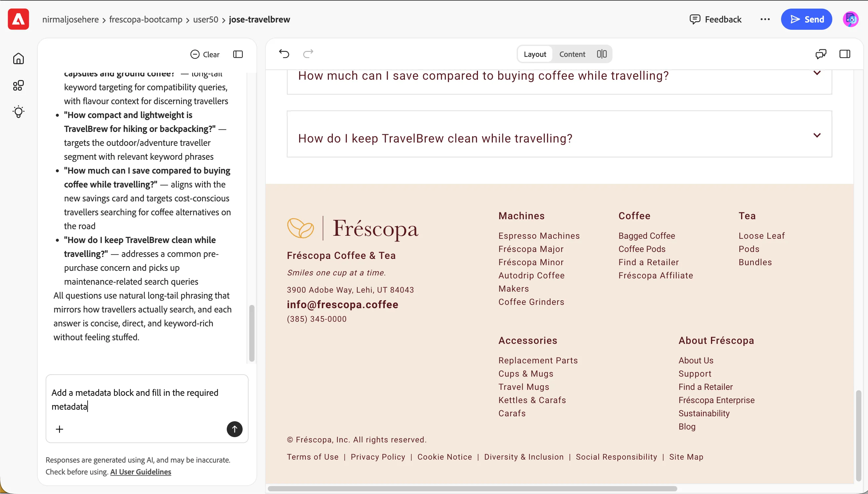Click the preview horizontal scrollbar
This screenshot has height=494, width=868.
point(472,489)
